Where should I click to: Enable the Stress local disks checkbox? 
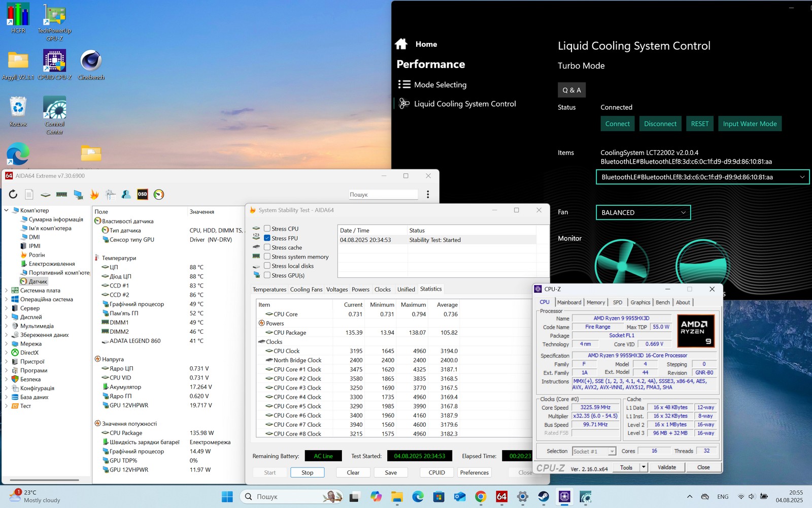(x=267, y=266)
